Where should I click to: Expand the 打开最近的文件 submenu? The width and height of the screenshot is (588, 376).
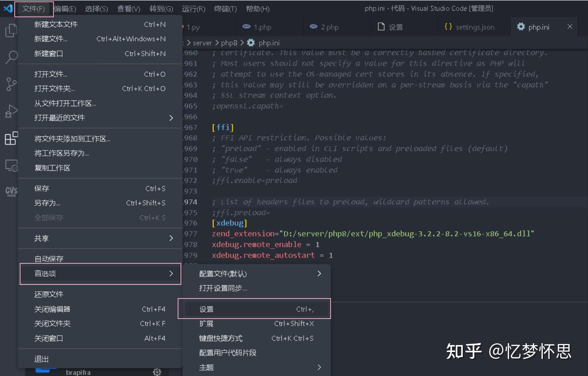point(60,118)
